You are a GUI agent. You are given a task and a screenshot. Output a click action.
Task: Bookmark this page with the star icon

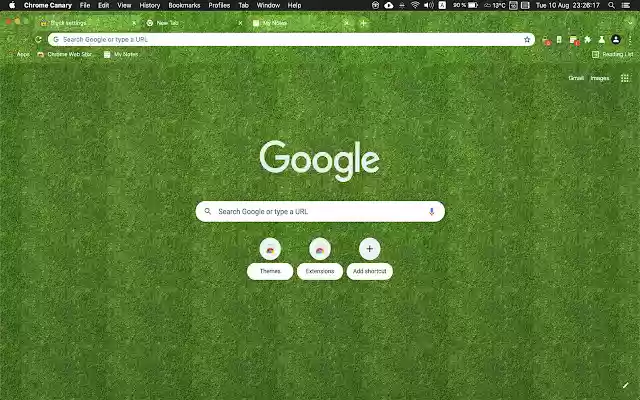(527, 40)
